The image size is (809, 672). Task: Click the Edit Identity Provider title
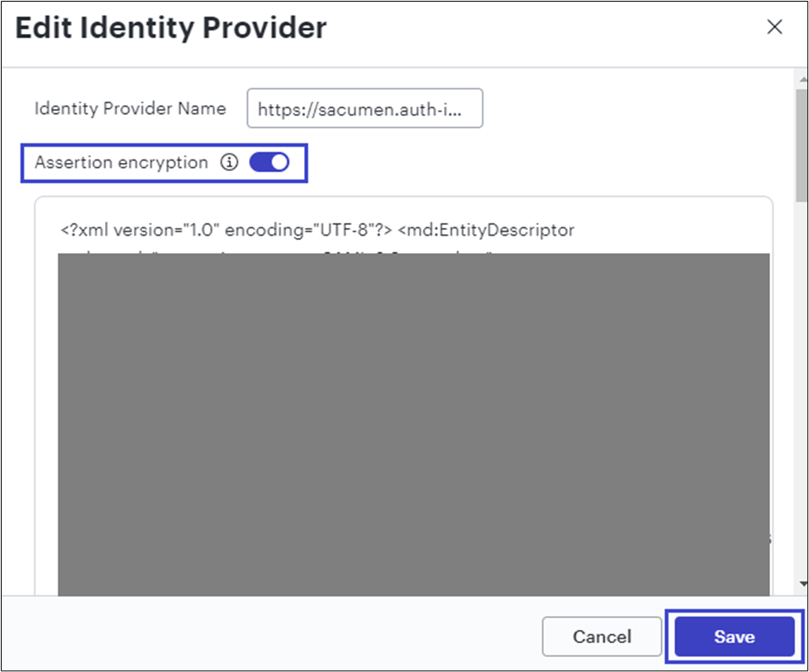[x=171, y=28]
